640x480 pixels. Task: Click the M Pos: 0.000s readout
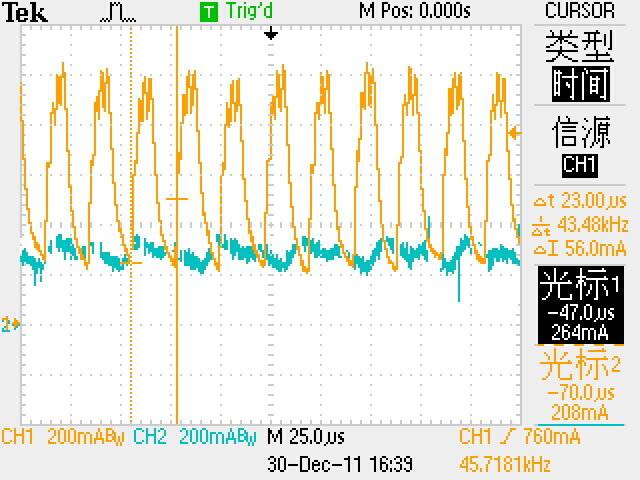coord(414,11)
